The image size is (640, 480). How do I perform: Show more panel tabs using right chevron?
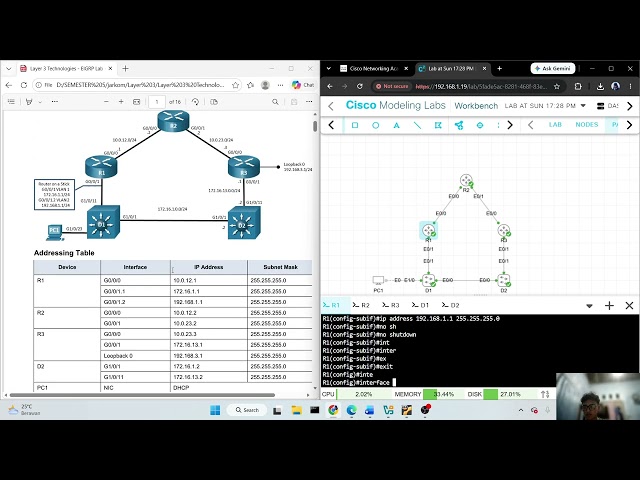click(629, 125)
